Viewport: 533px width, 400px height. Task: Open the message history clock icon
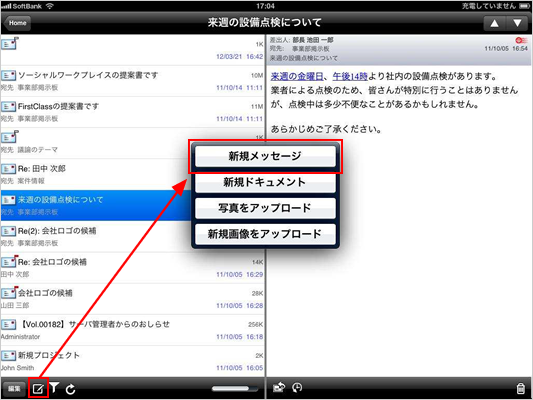pyautogui.click(x=297, y=387)
